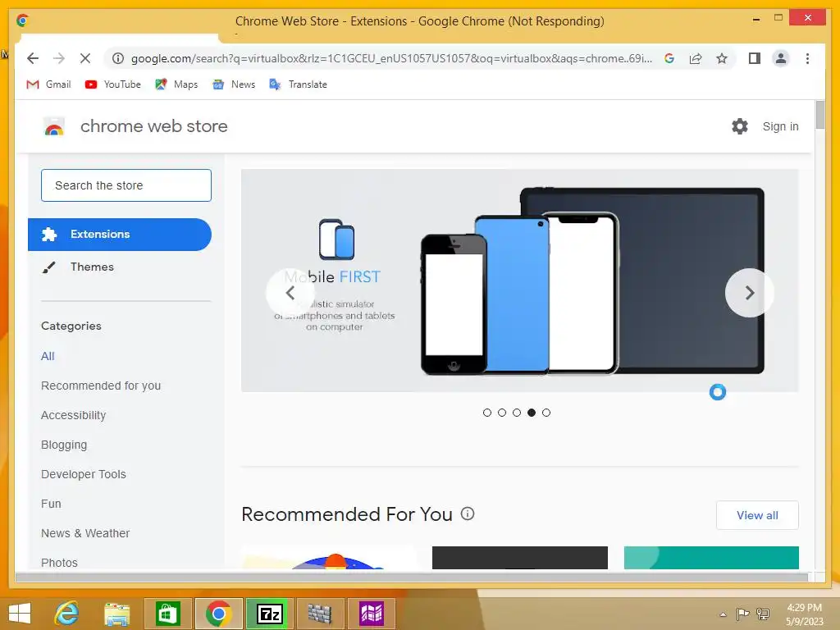This screenshot has width=840, height=630.
Task: Open Chrome three-dot menu
Action: coord(807,58)
